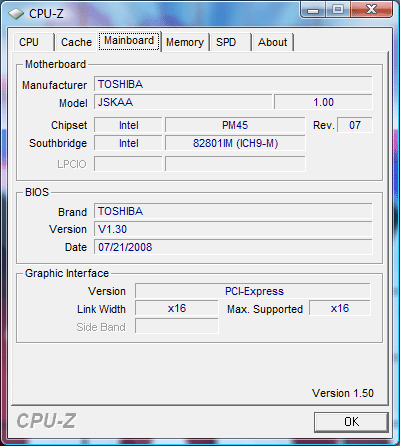Click the Graphic Interface PCI-Express version field

click(253, 291)
